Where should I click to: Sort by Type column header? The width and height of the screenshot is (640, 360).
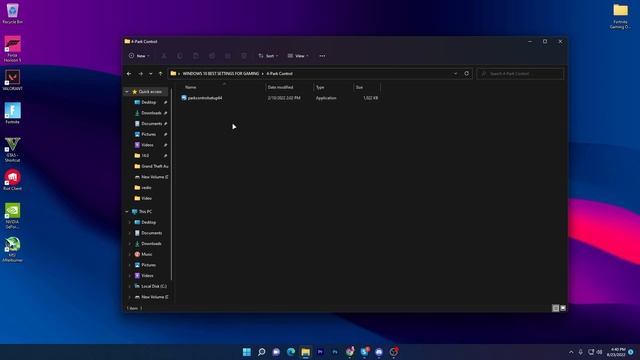click(x=333, y=87)
